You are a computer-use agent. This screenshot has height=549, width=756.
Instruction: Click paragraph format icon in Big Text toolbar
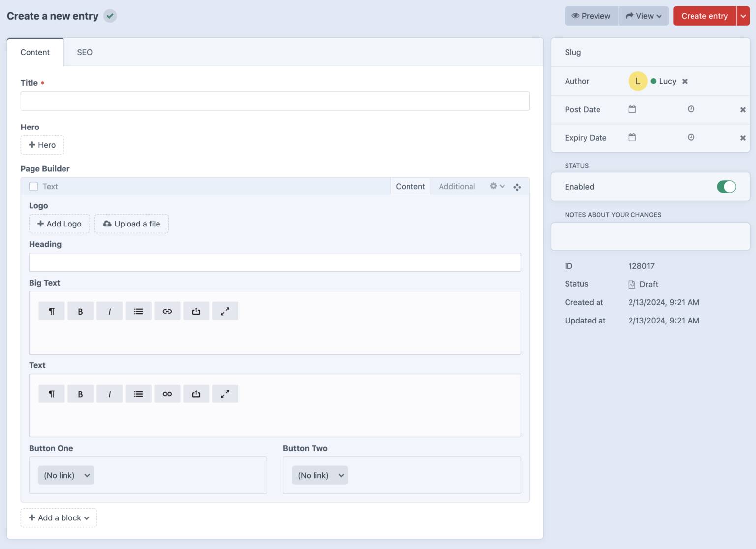point(52,311)
